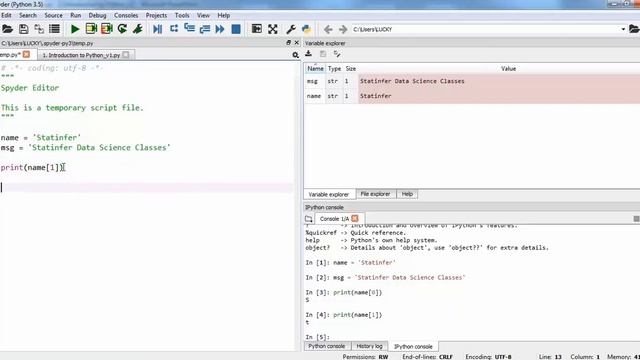Continue execution with the double-arrow icon
Screen dimensions: 640x360
pos(220,29)
